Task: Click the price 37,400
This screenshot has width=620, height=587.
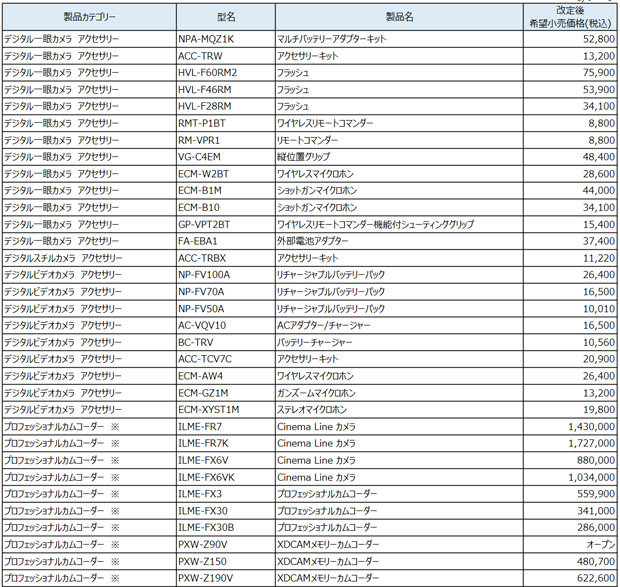Action: [599, 241]
